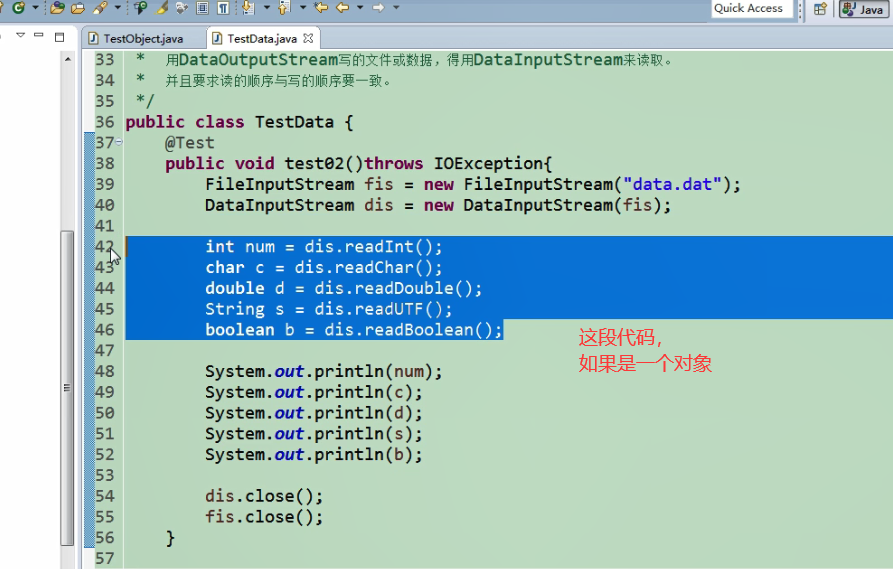This screenshot has height=569, width=893.
Task: Click on dis.readChar() on line 43
Action: tap(363, 268)
